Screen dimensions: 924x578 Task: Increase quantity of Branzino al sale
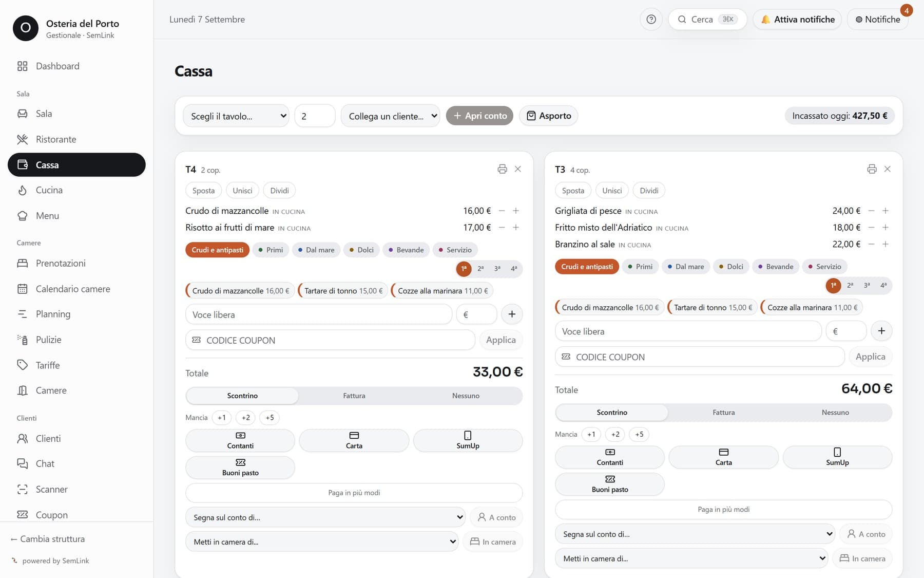coord(885,244)
